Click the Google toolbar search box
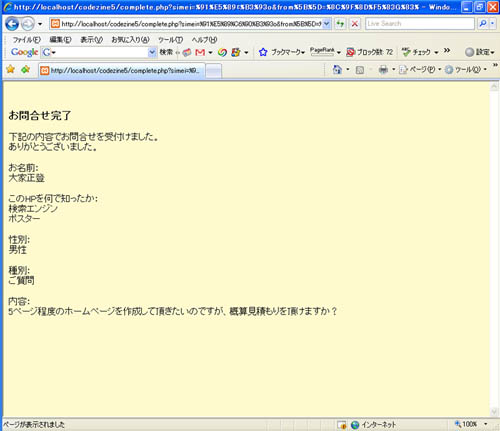Screen dimensions: 500x431 coord(100,52)
